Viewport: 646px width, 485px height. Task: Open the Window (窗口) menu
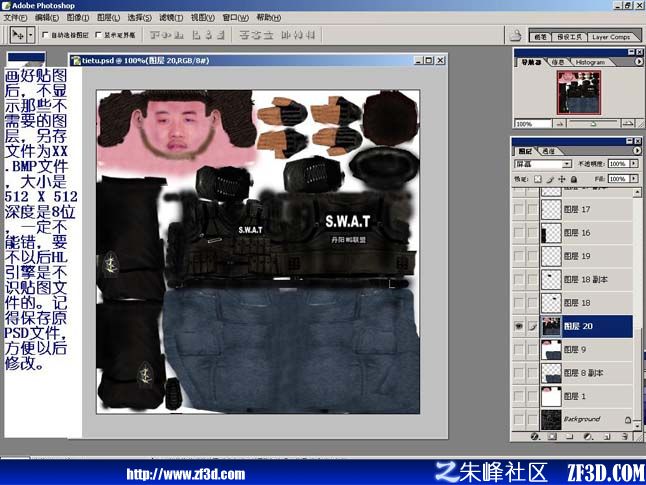pos(235,18)
